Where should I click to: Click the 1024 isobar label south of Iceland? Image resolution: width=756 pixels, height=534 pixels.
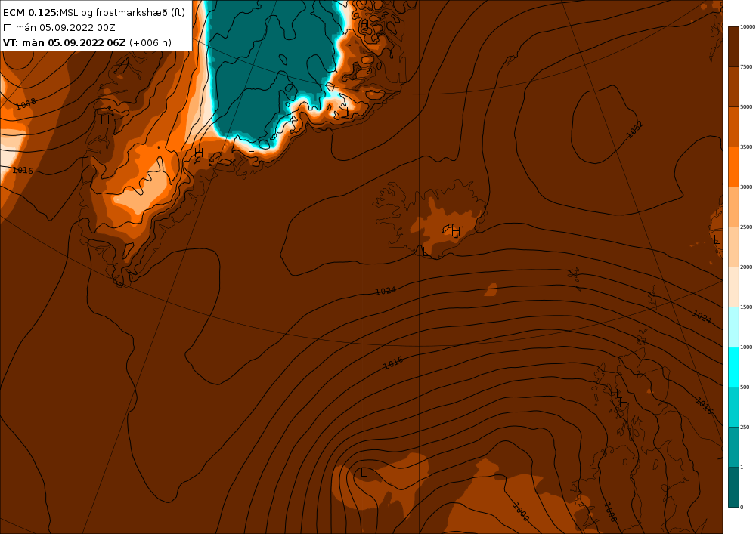(386, 291)
